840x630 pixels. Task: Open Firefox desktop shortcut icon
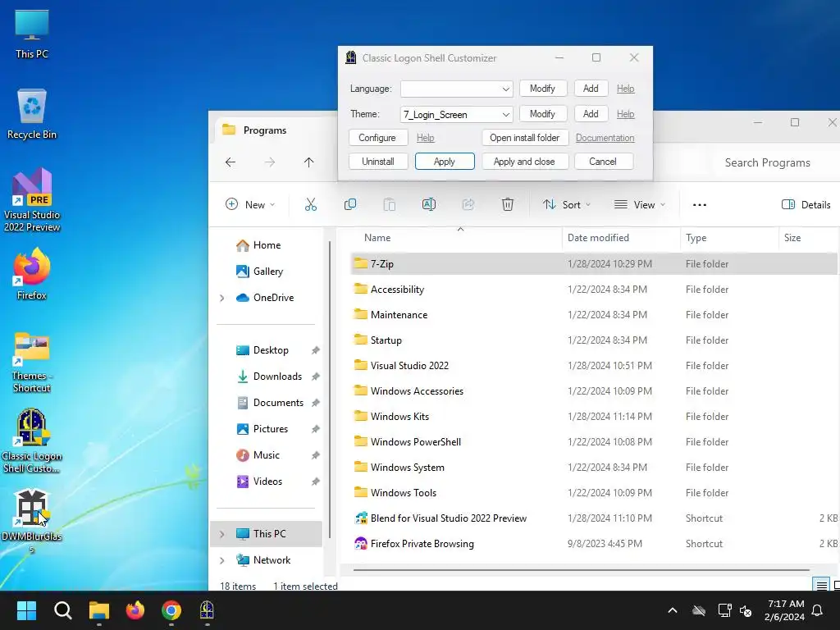point(32,274)
